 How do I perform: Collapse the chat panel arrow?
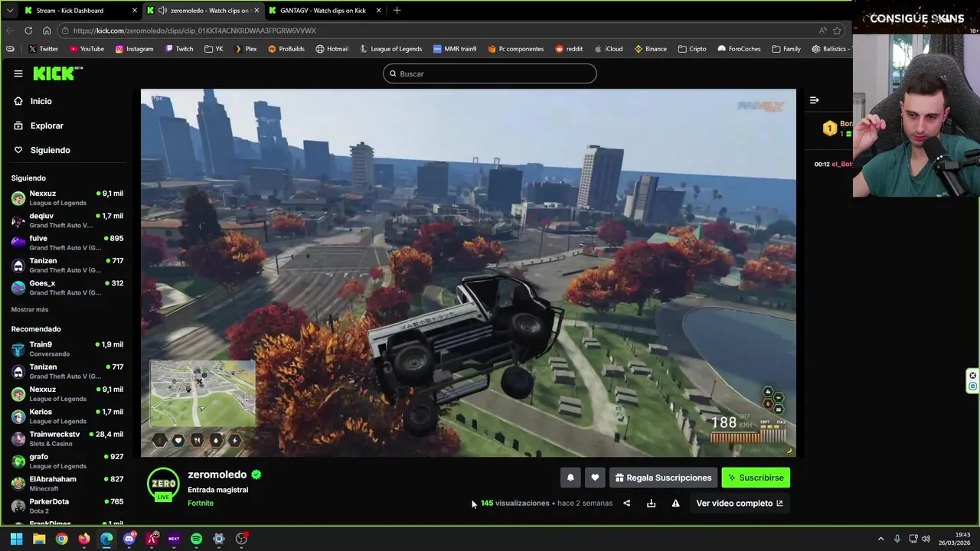[814, 100]
